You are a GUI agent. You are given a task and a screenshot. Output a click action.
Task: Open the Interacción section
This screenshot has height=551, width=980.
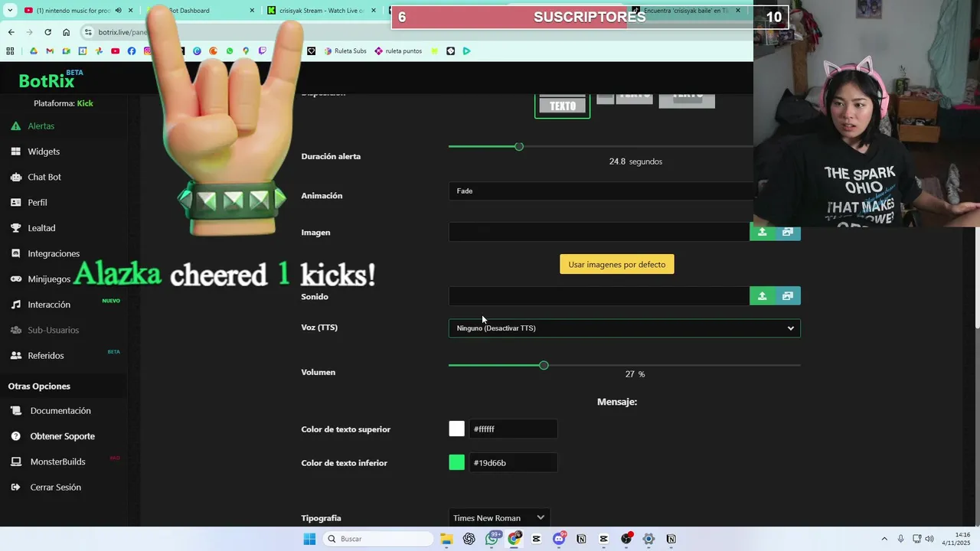pos(49,305)
